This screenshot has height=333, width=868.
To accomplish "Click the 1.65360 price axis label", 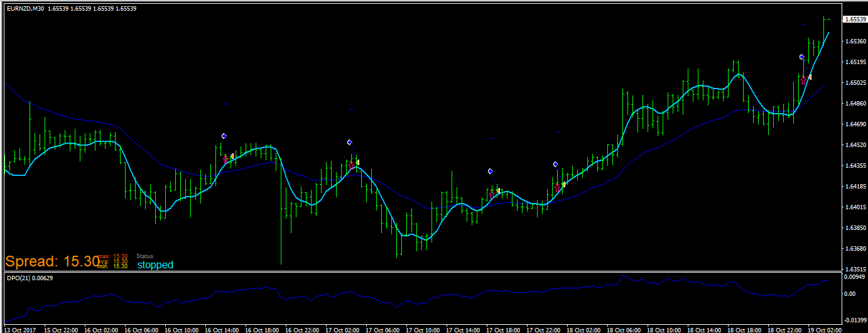I will point(855,41).
